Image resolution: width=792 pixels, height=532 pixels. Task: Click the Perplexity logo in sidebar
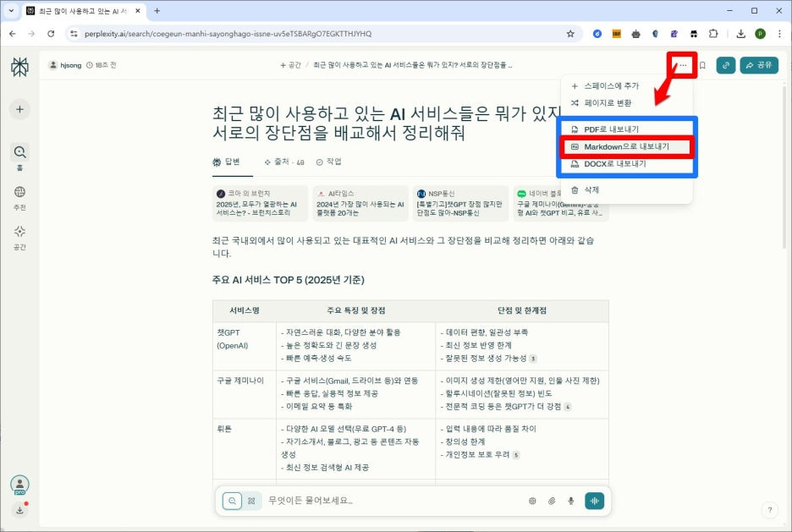19,67
